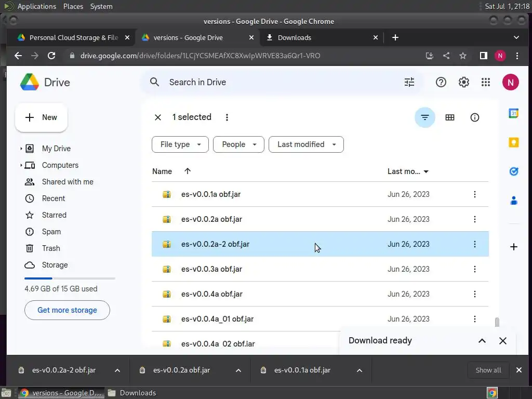
Task: Expand the My Drive tree
Action: pos(21,148)
